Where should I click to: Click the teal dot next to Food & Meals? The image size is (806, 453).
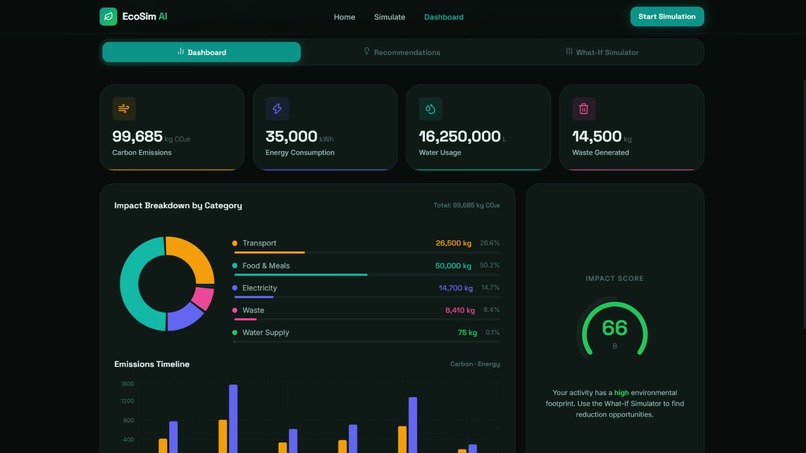(x=234, y=266)
